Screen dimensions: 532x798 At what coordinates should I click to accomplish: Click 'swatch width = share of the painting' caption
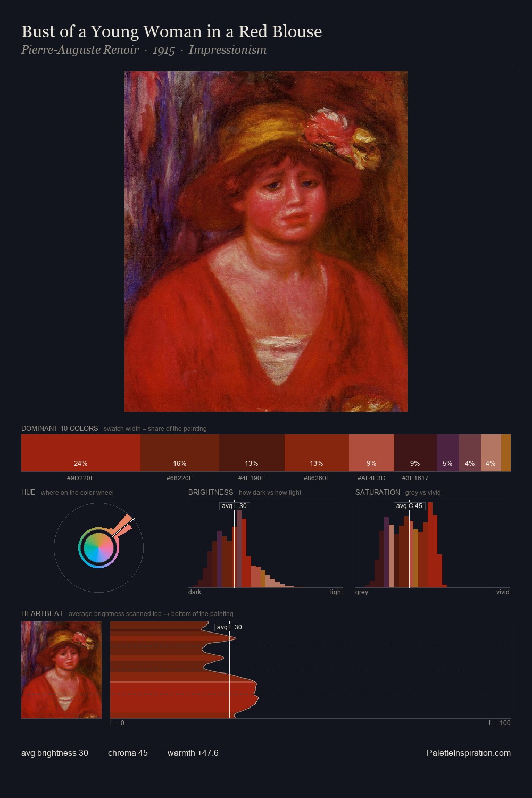point(155,428)
